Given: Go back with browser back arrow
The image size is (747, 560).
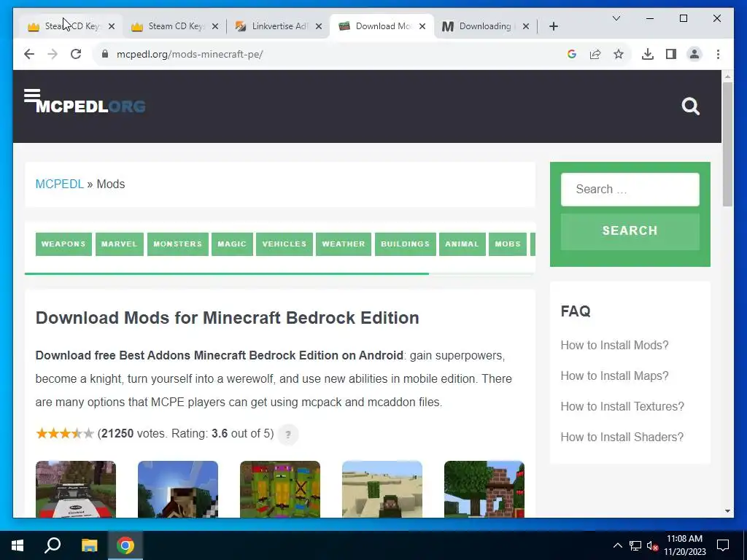Looking at the screenshot, I should click(29, 54).
